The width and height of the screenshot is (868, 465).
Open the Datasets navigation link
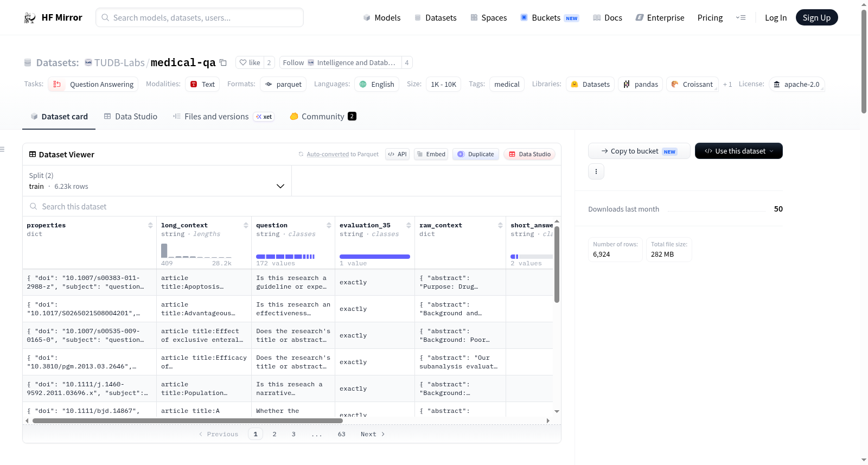coord(436,17)
